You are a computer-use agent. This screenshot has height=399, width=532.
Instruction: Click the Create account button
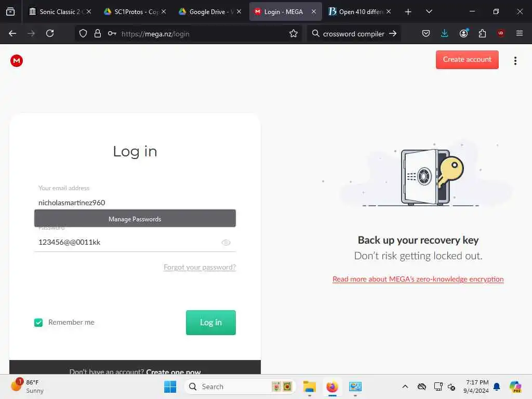467,59
